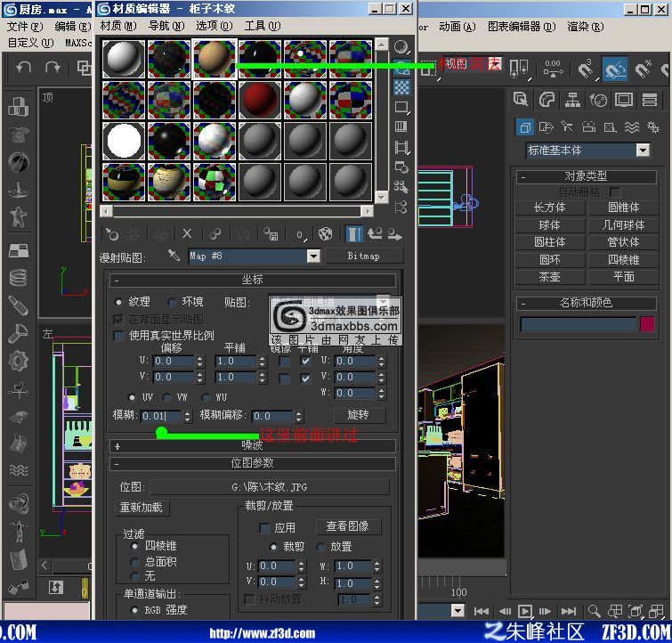Open the 图表编辑器(D) menu
Image resolution: width=672 pixels, height=643 pixels.
[x=522, y=27]
